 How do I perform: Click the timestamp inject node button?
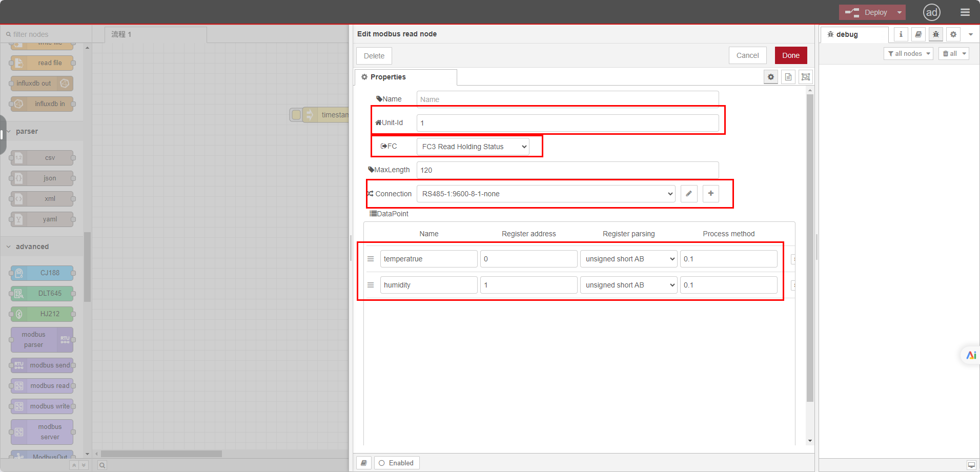296,115
